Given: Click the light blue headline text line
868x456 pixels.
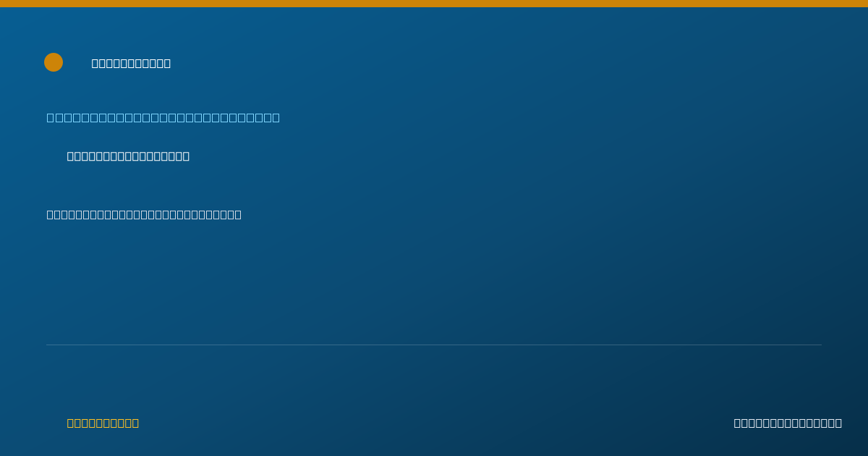Looking at the screenshot, I should pos(163,117).
